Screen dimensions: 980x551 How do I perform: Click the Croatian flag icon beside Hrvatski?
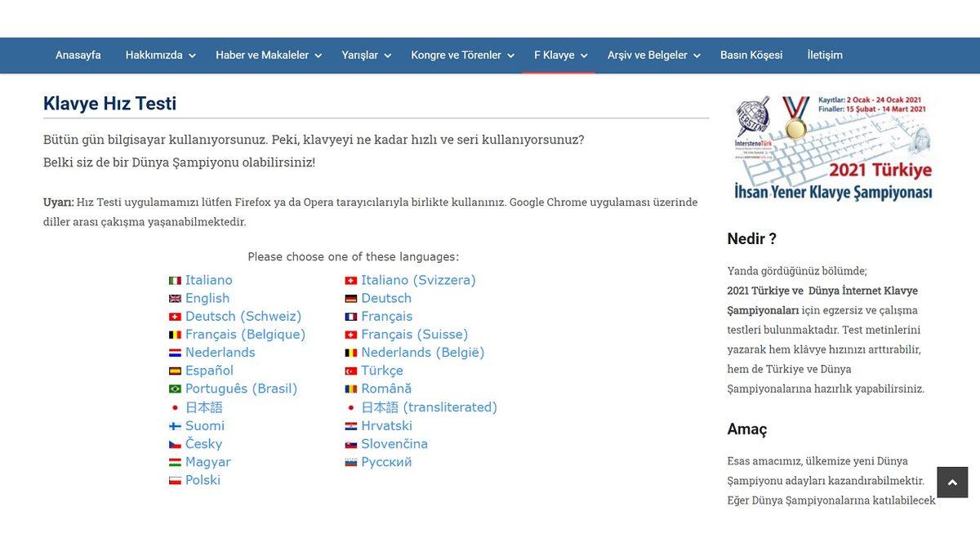(x=351, y=425)
